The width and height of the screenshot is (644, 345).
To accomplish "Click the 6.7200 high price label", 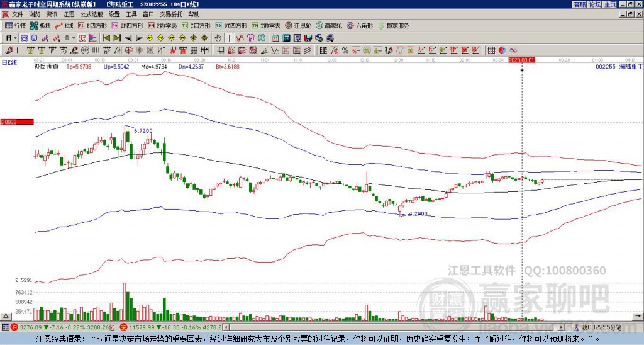I will pyautogui.click(x=143, y=131).
